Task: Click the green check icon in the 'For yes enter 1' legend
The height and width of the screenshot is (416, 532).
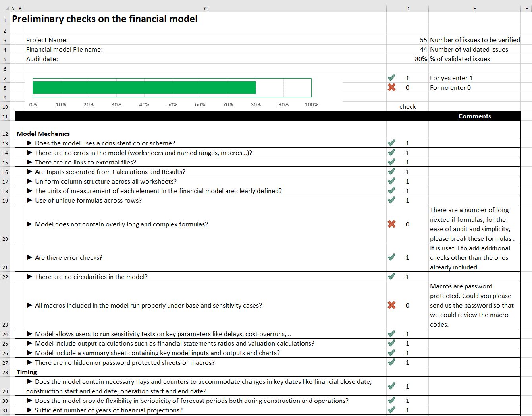Action: point(391,77)
